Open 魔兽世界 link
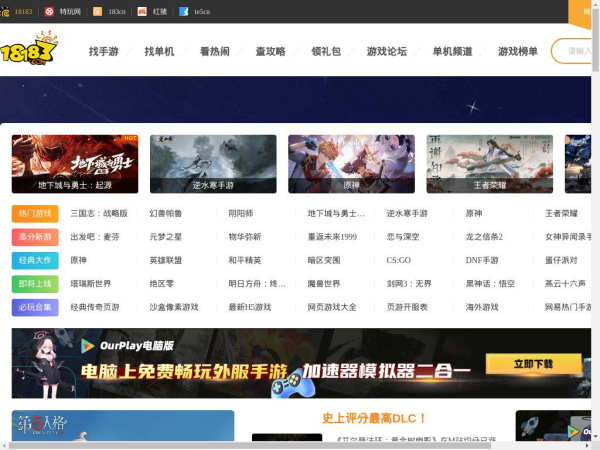 pyautogui.click(x=324, y=284)
